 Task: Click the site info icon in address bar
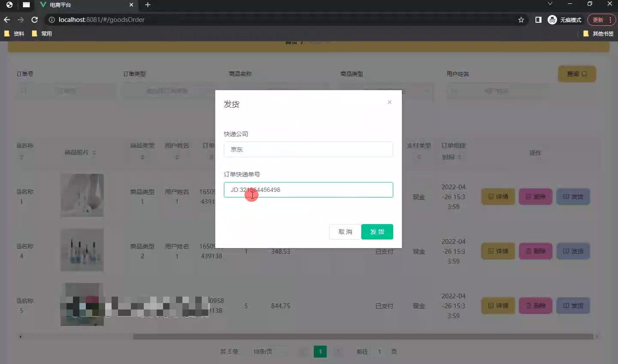pyautogui.click(x=51, y=20)
